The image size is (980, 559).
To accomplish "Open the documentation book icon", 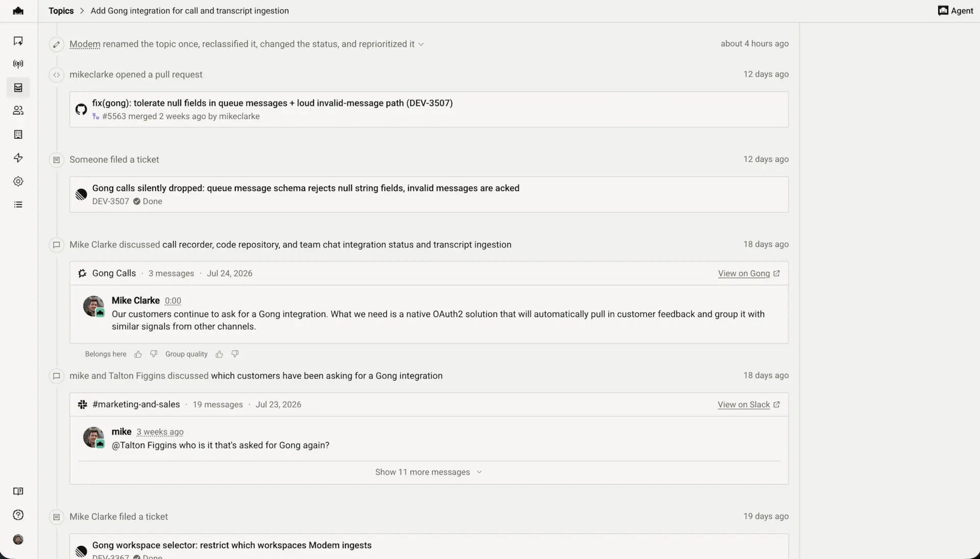I will pos(18,492).
